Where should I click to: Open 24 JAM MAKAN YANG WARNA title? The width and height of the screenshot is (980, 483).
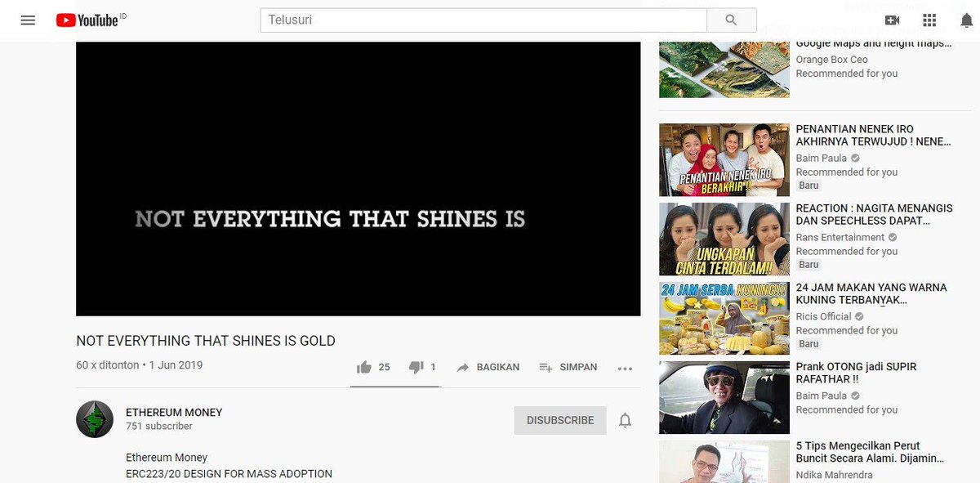pyautogui.click(x=871, y=293)
